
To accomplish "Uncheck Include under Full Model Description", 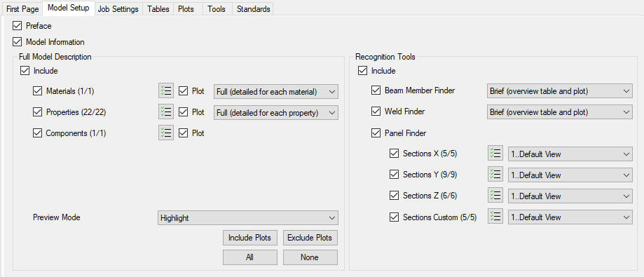I will [25, 71].
